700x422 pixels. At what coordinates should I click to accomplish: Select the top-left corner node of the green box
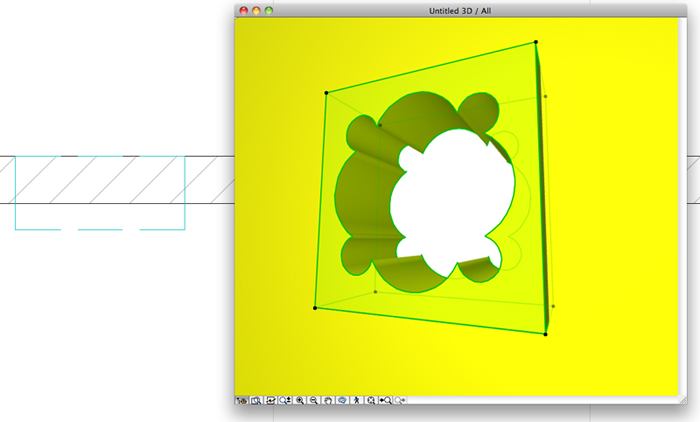point(326,93)
